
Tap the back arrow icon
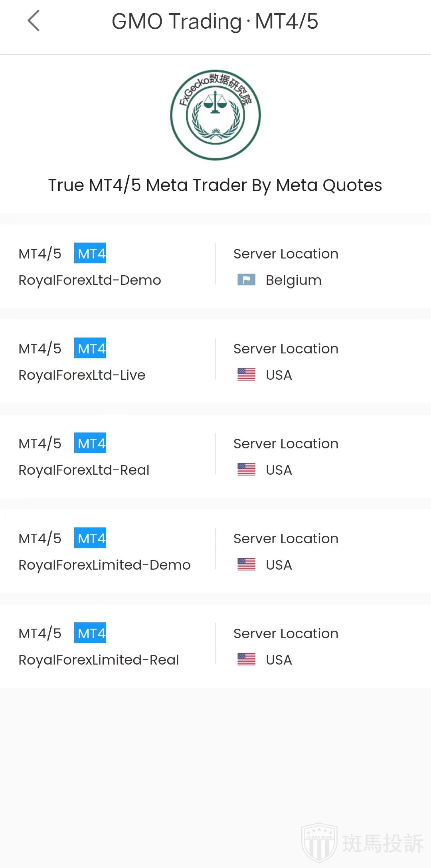tap(34, 21)
